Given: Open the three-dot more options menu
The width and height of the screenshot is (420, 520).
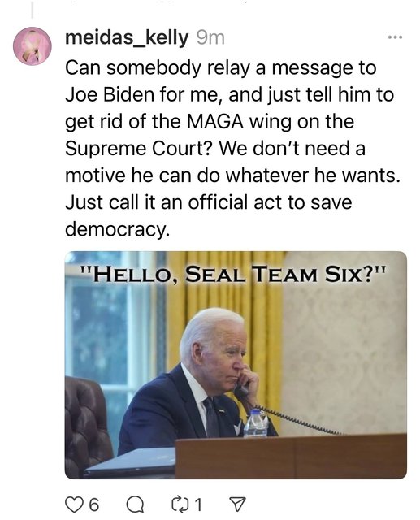Looking at the screenshot, I should 395,37.
